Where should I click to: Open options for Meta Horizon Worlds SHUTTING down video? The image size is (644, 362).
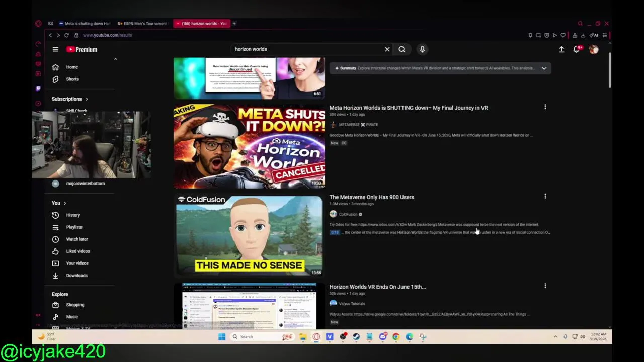click(x=545, y=107)
